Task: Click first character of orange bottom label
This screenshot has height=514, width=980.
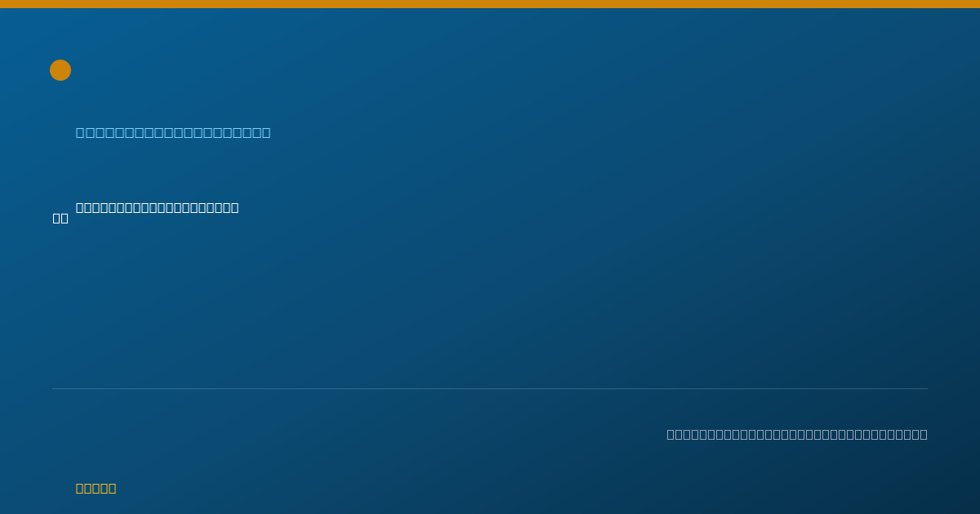Action: [x=80, y=488]
